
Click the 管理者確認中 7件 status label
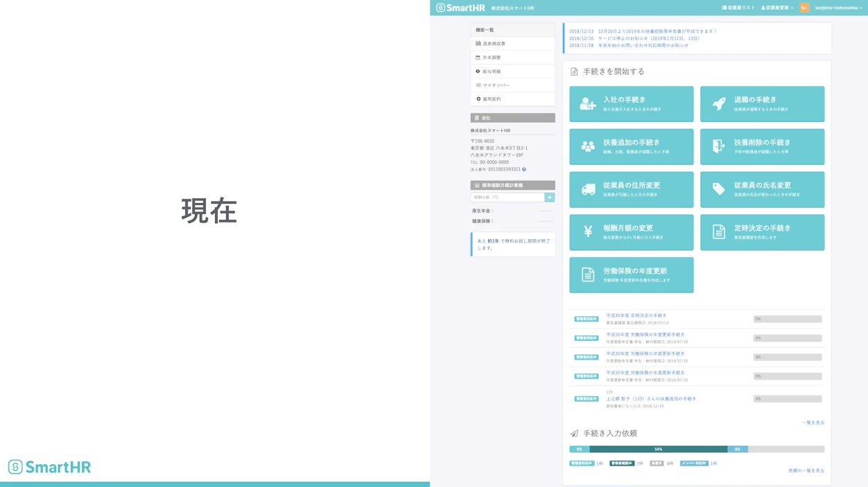627,463
